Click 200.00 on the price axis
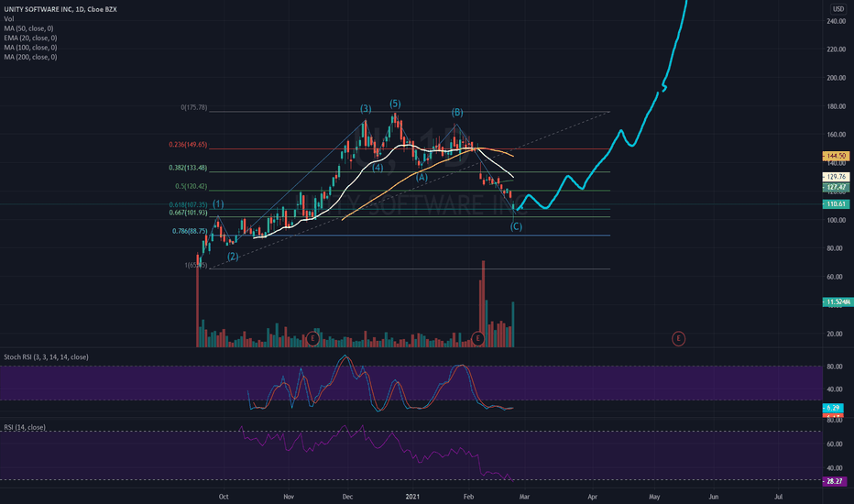The image size is (854, 504). click(836, 78)
